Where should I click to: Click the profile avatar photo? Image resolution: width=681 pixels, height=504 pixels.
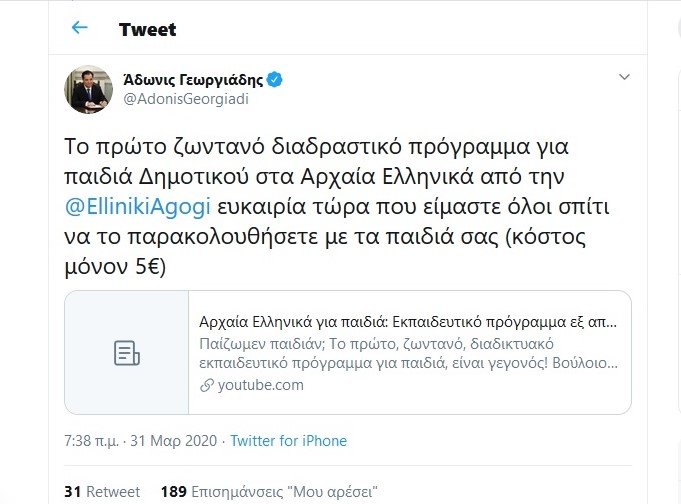(88, 90)
